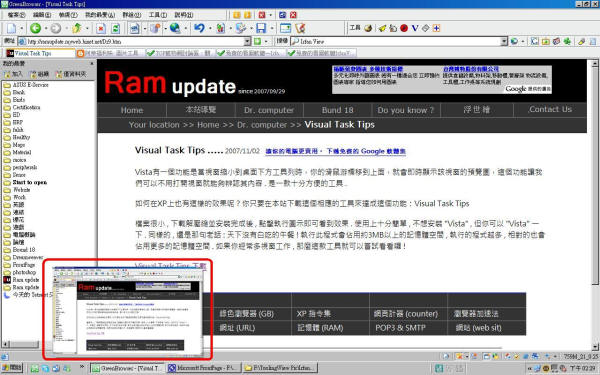This screenshot has height=375, width=600.
Task: Open the Start to open favorites folder
Action: 30,183
